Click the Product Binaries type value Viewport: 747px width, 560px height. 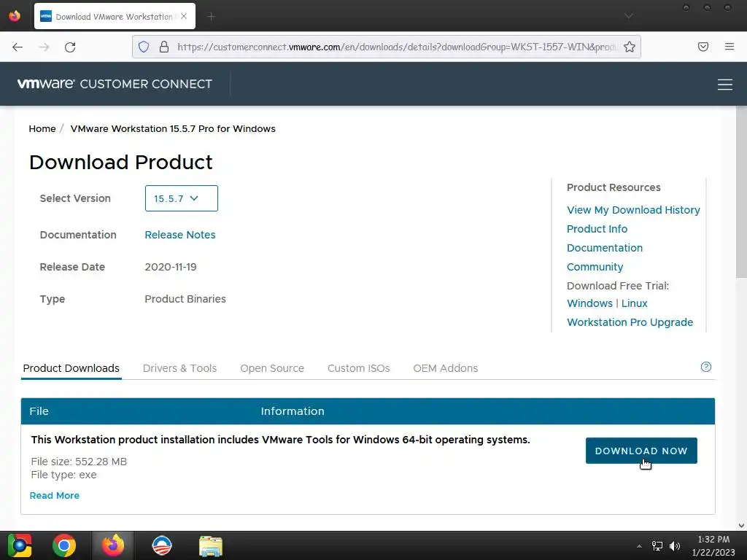(185, 299)
